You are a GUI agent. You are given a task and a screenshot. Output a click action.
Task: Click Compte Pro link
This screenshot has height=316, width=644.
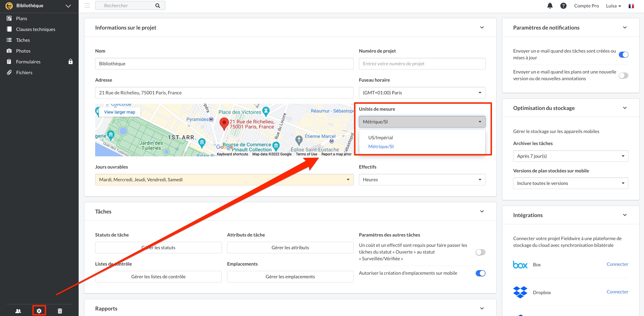586,6
